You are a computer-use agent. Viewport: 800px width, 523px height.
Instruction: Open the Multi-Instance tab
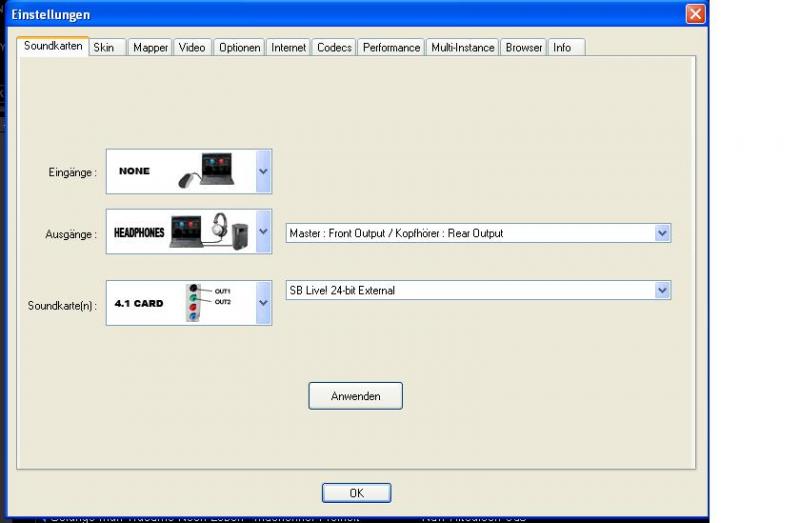click(463, 47)
